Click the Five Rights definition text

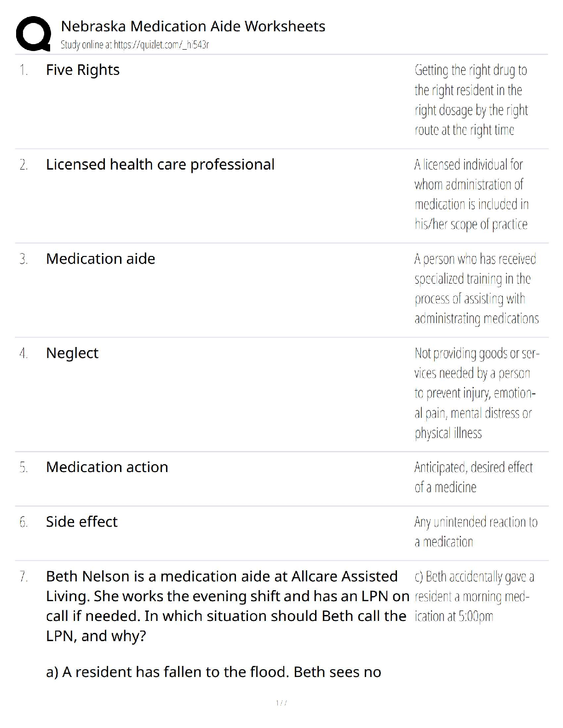click(471, 100)
